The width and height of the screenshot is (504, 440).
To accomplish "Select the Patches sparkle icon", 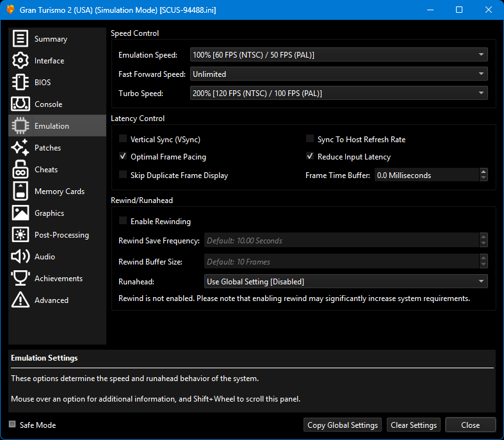I will coord(20,148).
